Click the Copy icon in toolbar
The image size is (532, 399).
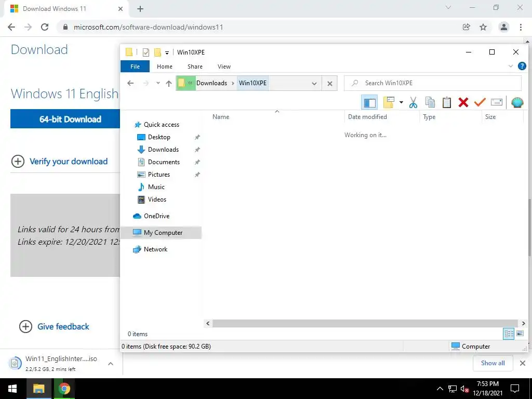[x=430, y=102]
